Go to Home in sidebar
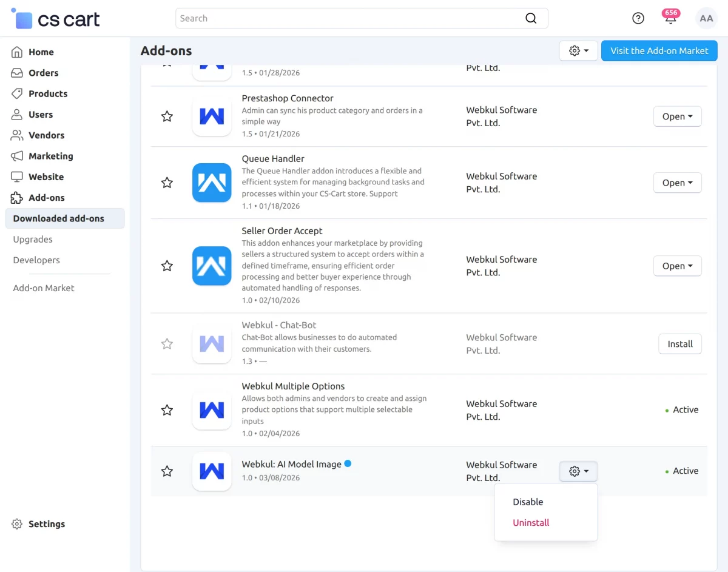The height and width of the screenshot is (572, 728). tap(41, 52)
